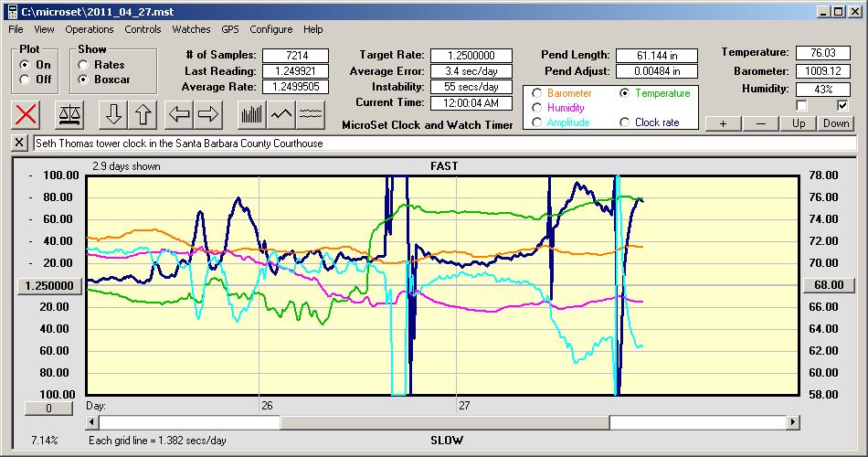Open the File menu

[x=16, y=29]
